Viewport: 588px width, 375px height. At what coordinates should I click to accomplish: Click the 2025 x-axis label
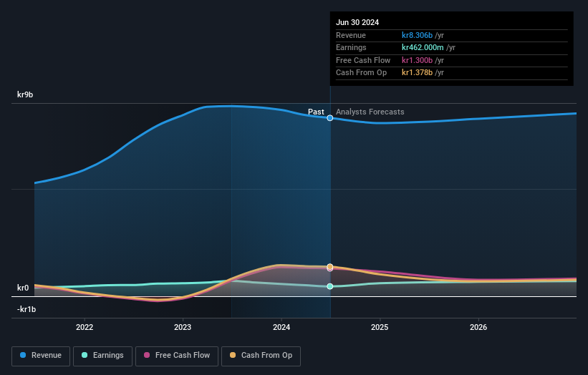tap(380, 327)
